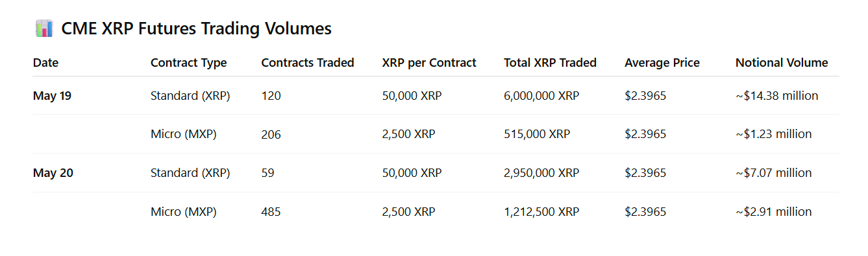Click the Date column header
Image resolution: width=868 pixels, height=256 pixels.
[45, 63]
